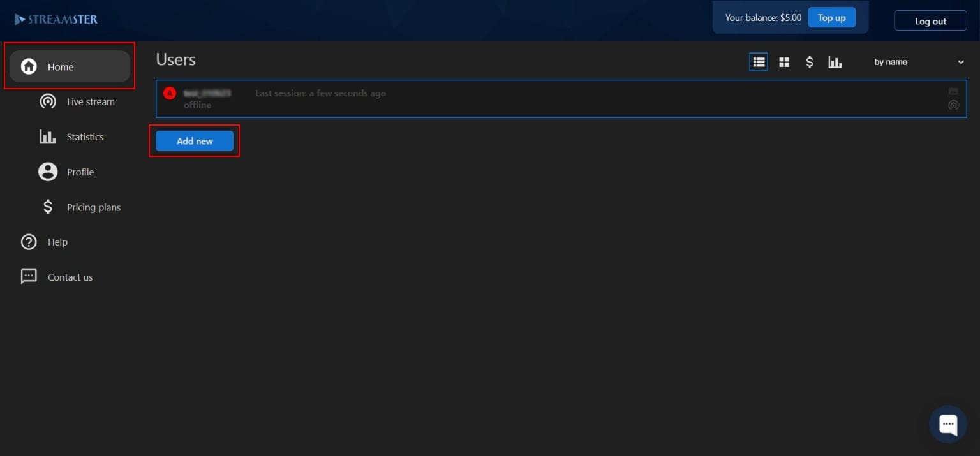Screen dimensions: 980x456
Task: Click the Add new button
Action: (195, 141)
